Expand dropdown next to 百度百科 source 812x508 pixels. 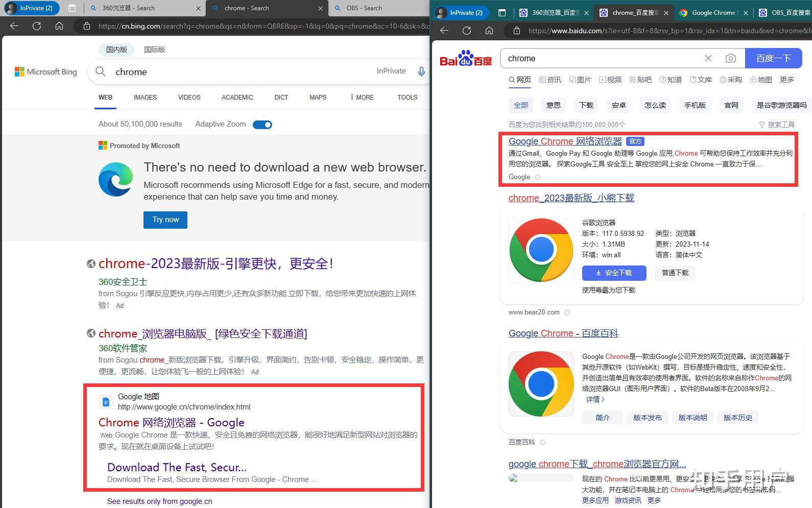coord(542,442)
